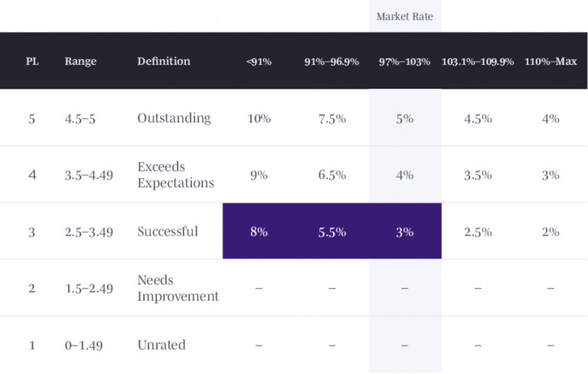Image resolution: width=588 pixels, height=374 pixels.
Task: Click the Range column header
Action: [x=80, y=61]
